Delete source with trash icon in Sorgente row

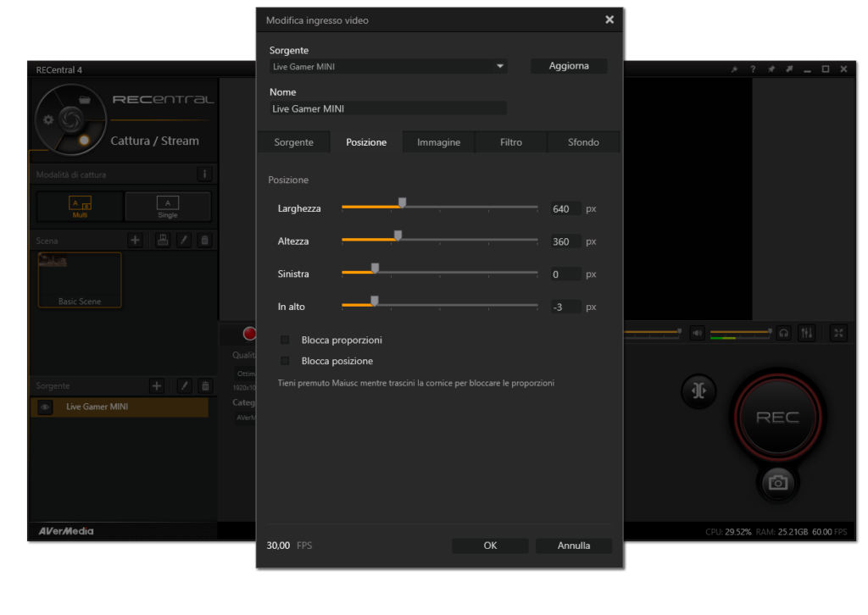pyautogui.click(x=205, y=385)
